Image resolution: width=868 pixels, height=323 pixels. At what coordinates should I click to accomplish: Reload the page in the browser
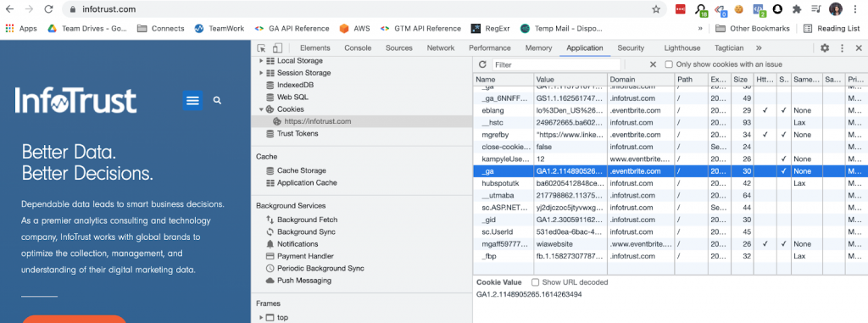[x=48, y=8]
